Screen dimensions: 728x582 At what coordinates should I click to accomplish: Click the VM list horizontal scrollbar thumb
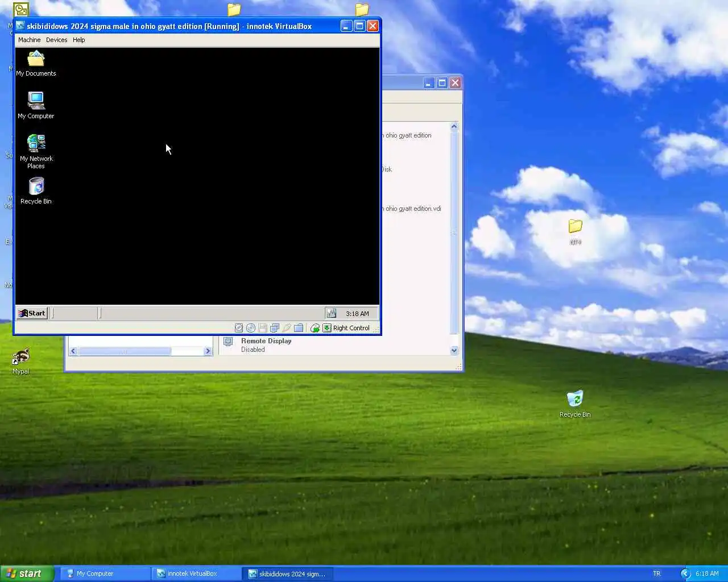[125, 351]
